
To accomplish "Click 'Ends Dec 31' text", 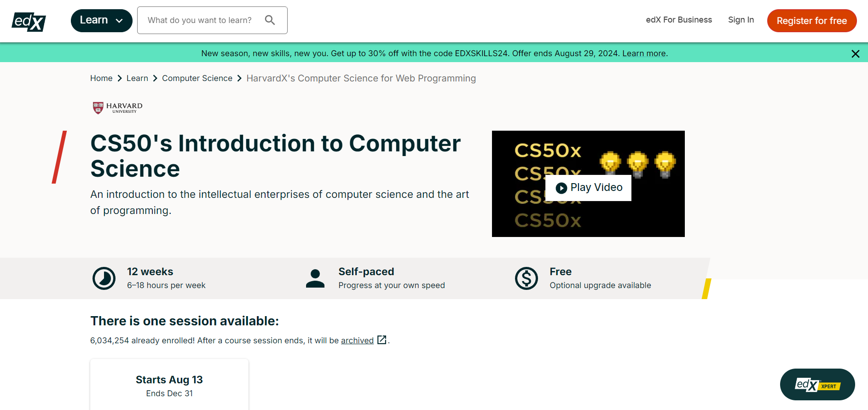I will click(x=169, y=393).
